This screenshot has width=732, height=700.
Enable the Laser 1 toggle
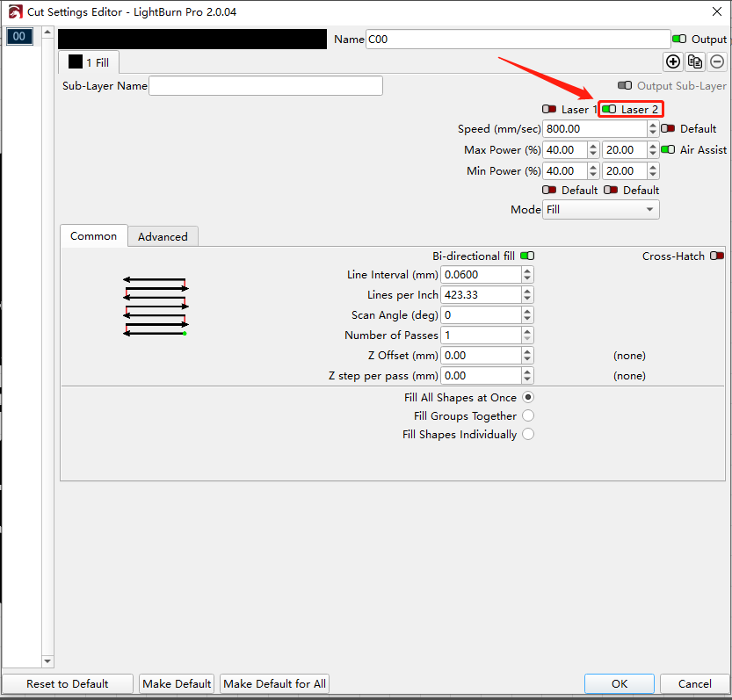550,109
